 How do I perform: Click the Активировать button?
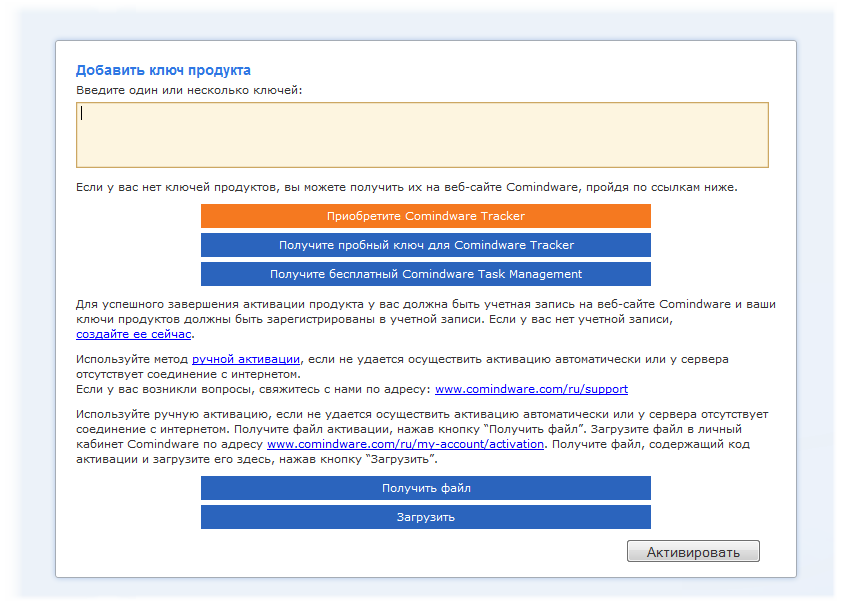point(693,551)
